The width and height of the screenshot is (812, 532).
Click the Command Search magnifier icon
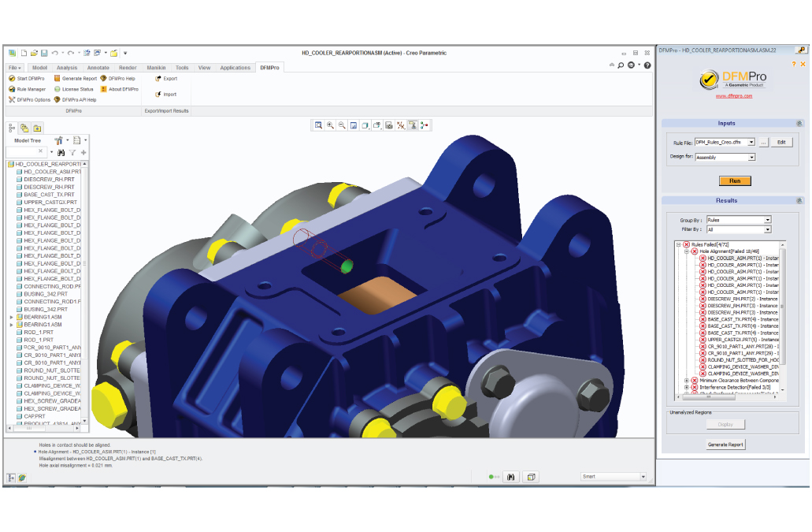(x=621, y=65)
